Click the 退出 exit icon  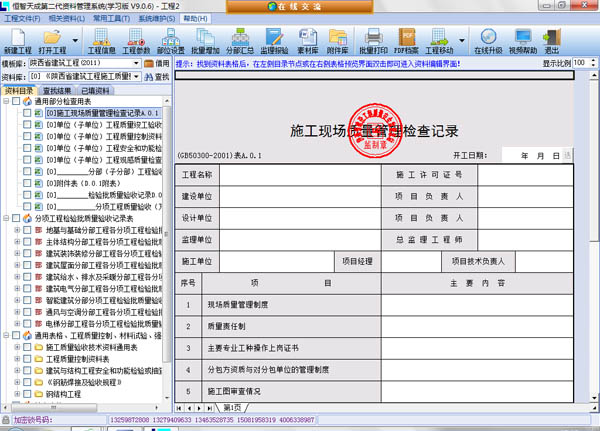point(552,41)
